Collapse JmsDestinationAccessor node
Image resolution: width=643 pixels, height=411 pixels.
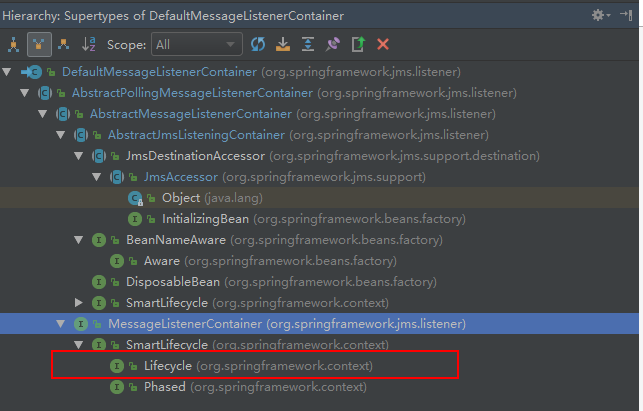79,156
